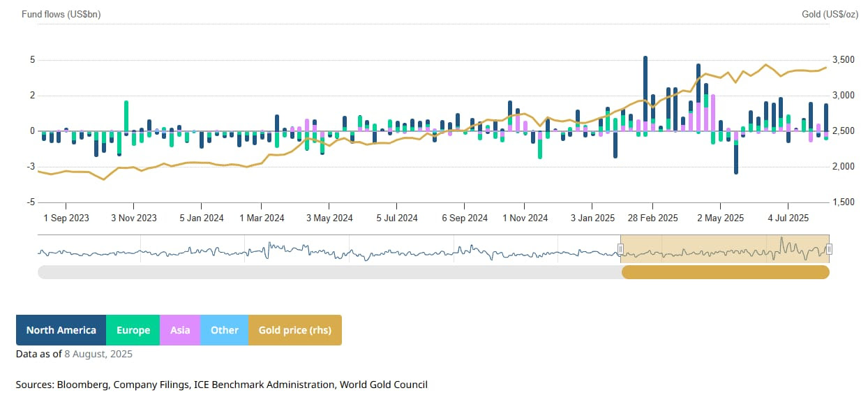Click the '3,000' right axis value
868x402 pixels.
click(845, 96)
